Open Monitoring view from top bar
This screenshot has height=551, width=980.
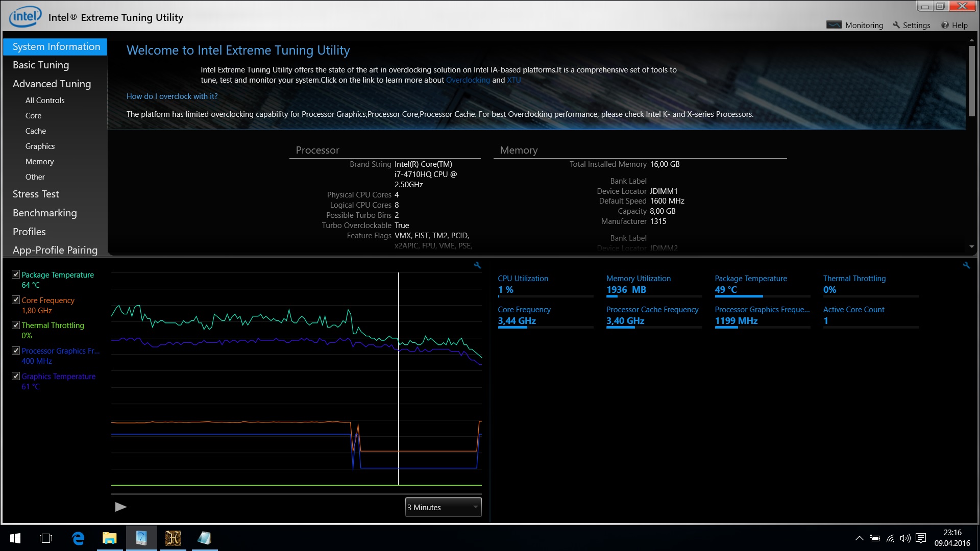click(855, 25)
